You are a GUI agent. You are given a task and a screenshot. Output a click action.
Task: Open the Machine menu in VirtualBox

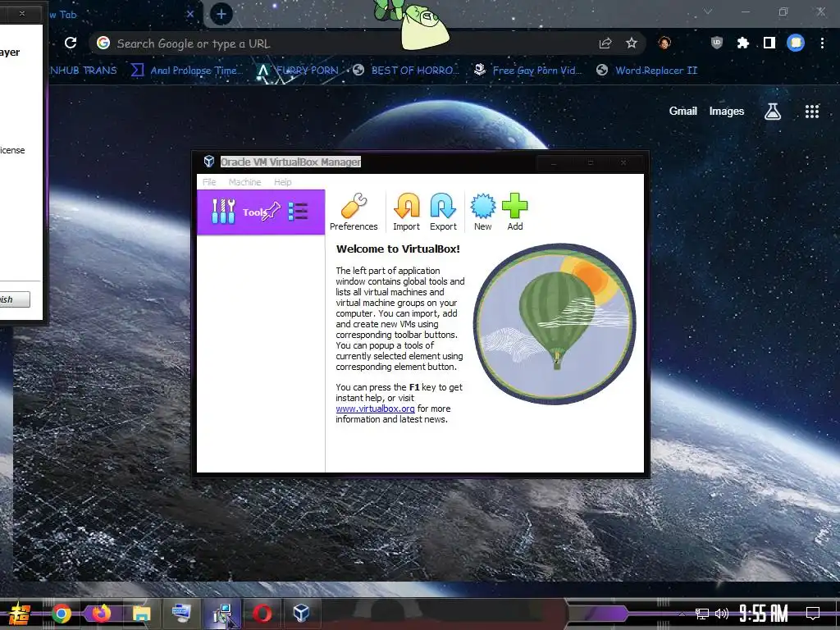(x=244, y=182)
